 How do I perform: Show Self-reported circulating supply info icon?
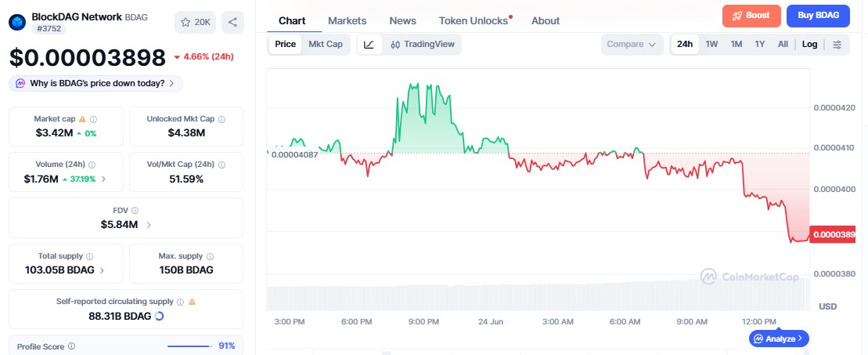180,302
